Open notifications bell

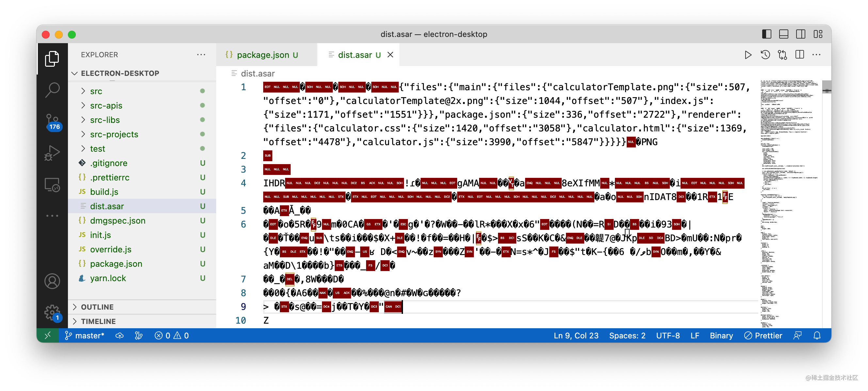[817, 335]
